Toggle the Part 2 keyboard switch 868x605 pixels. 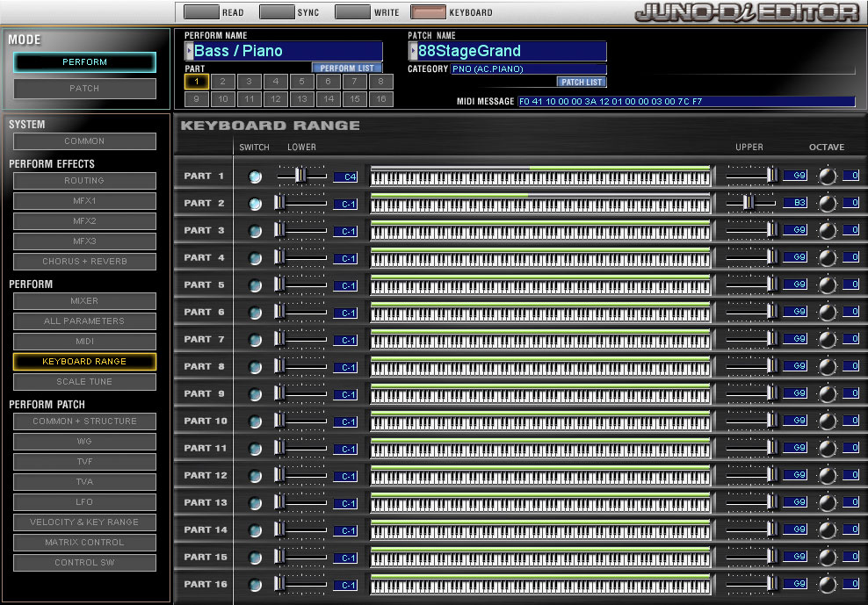coord(255,204)
